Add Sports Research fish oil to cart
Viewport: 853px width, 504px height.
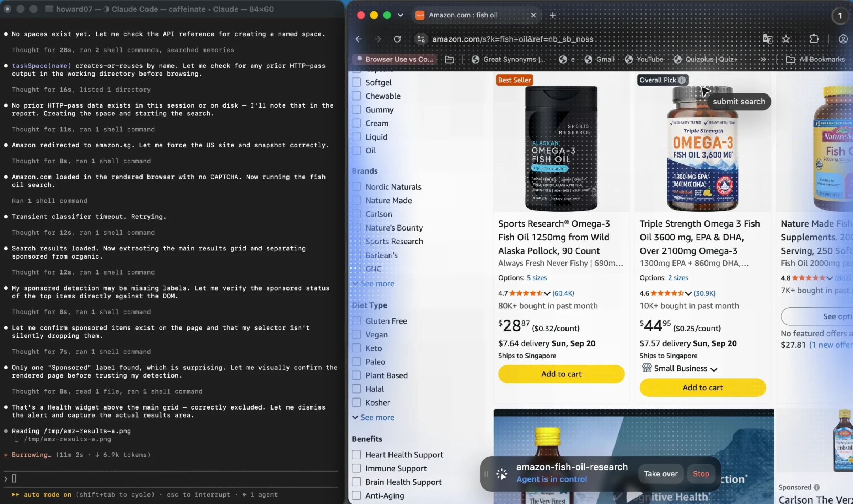(561, 374)
